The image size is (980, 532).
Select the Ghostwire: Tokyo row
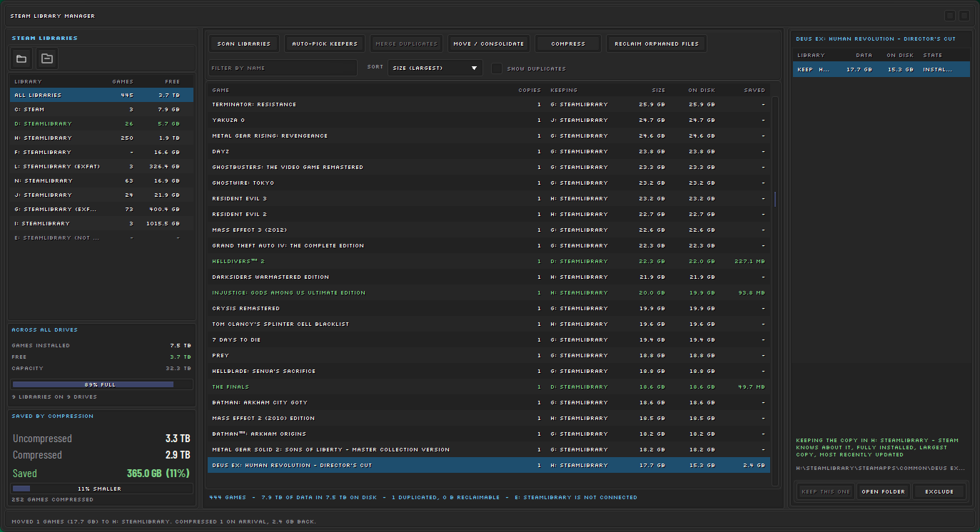click(489, 183)
